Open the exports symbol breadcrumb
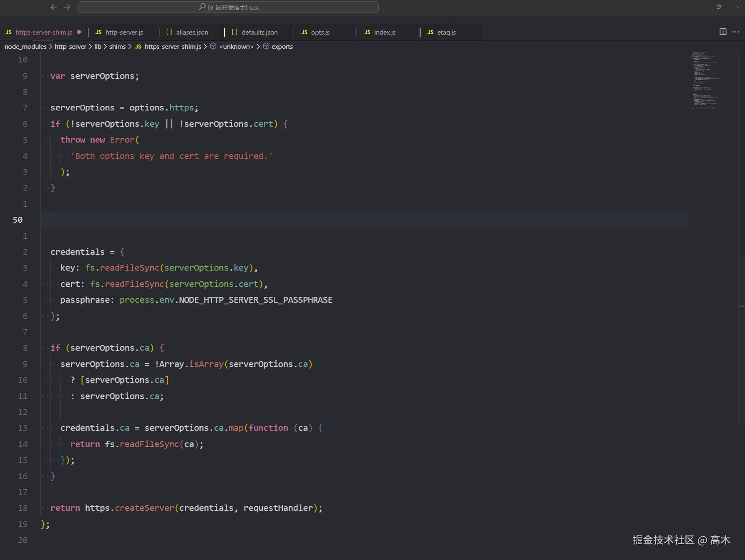The width and height of the screenshot is (745, 560). point(278,46)
